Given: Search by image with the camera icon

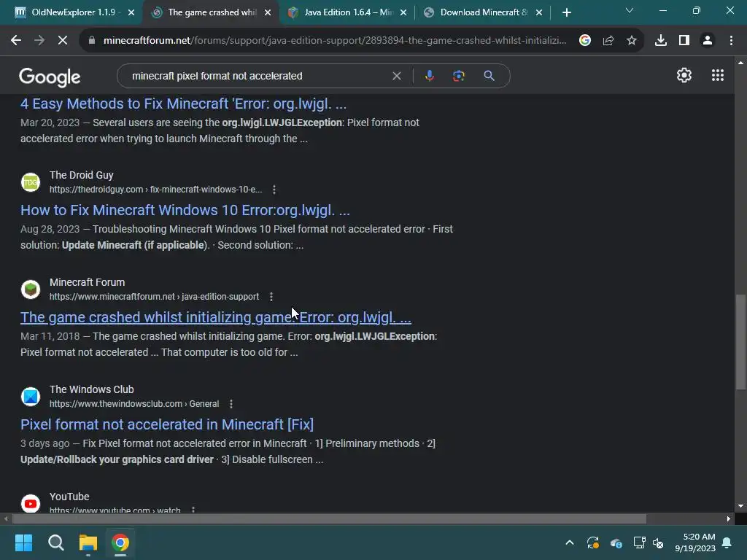Looking at the screenshot, I should (x=459, y=76).
